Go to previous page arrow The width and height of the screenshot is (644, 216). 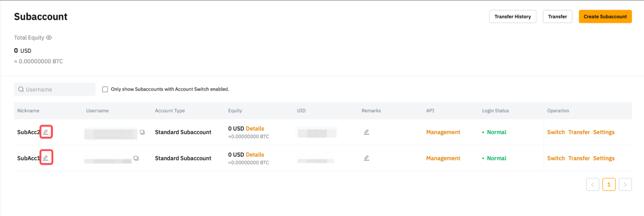point(592,185)
